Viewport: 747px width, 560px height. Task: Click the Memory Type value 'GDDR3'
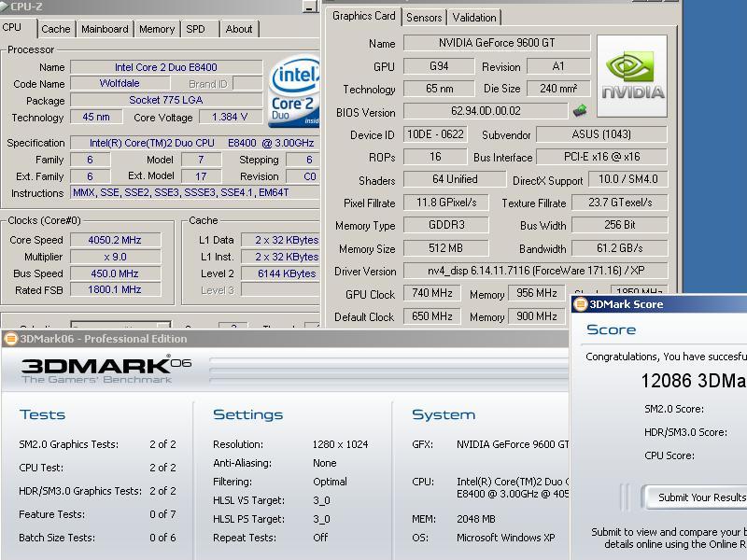[x=446, y=225]
